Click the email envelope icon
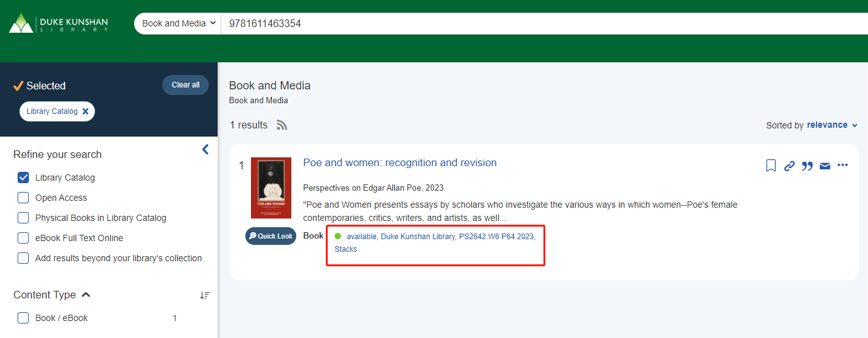868x338 pixels. [x=825, y=166]
